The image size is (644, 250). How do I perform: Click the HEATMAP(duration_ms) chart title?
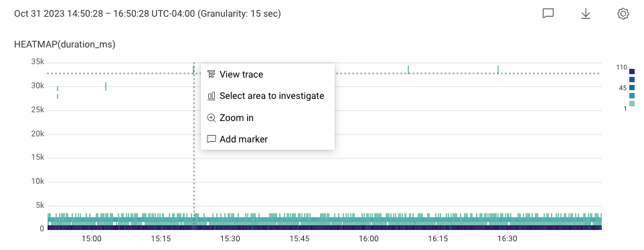coord(65,44)
